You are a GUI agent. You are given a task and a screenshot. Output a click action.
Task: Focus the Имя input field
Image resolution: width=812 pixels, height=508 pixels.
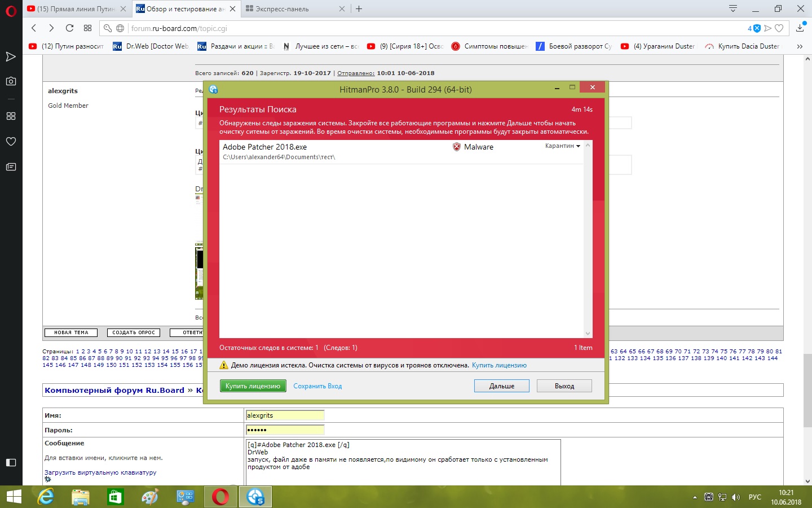tap(285, 415)
